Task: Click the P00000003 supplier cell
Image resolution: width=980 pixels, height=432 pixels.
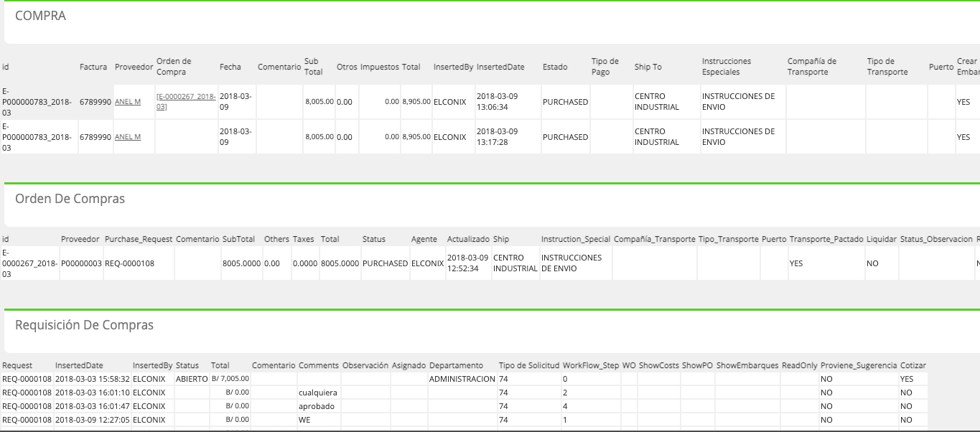Action: point(80,263)
